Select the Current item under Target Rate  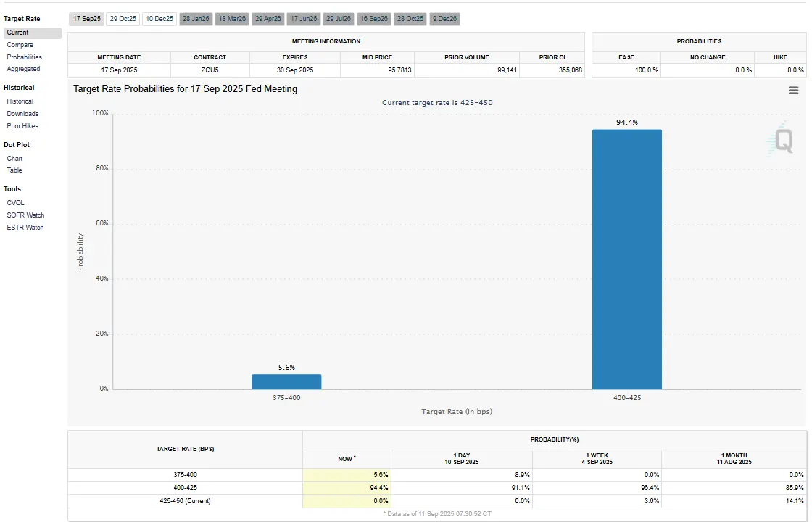(18, 33)
